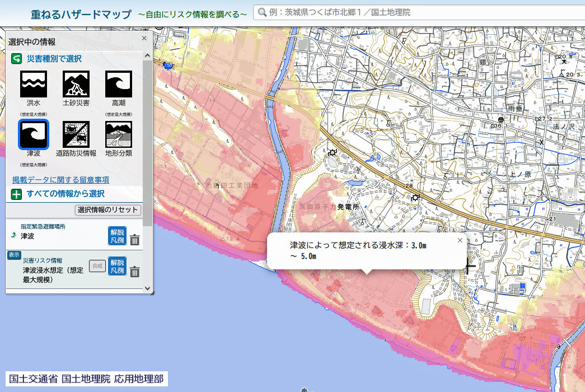Select the 洪水 flood hazard icon
This screenshot has height=392, width=585.
(34, 84)
